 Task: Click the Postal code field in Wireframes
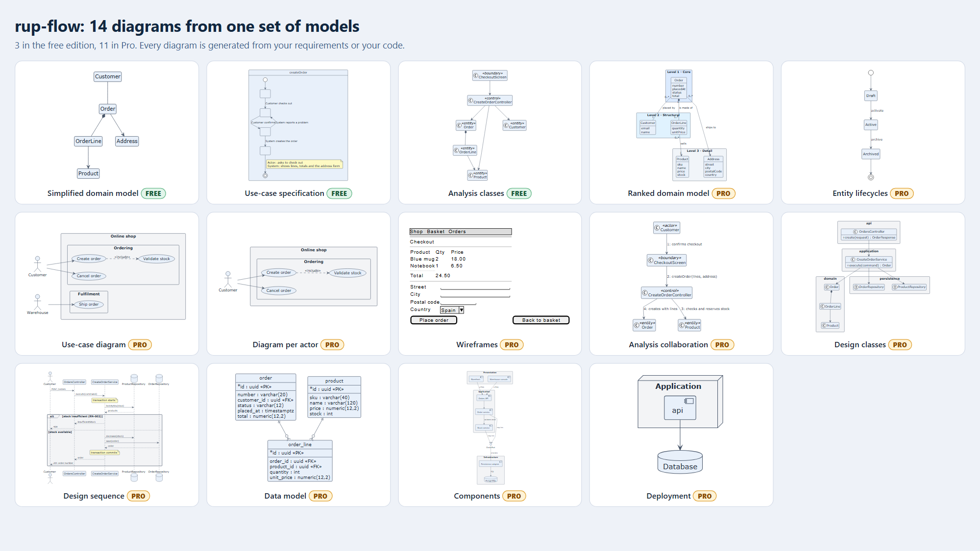pos(459,302)
